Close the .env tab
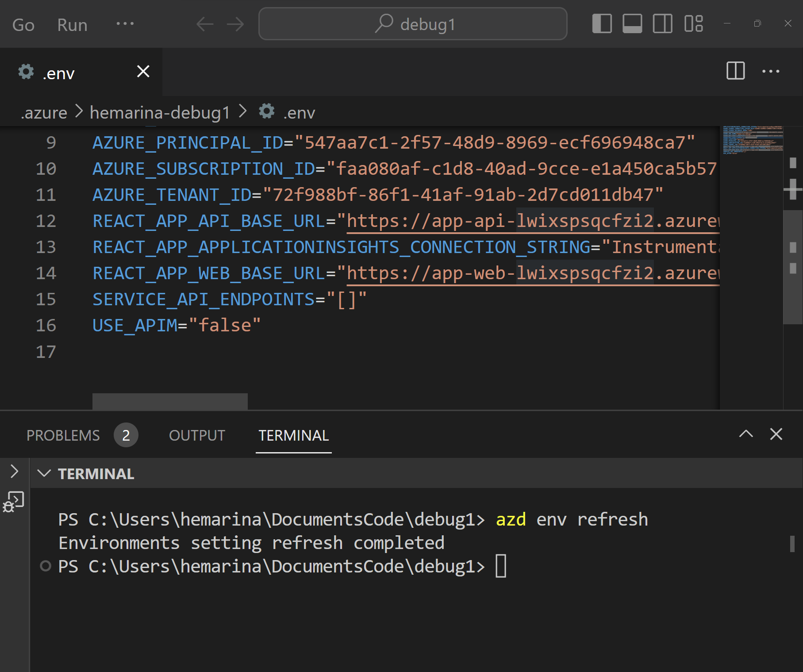The width and height of the screenshot is (803, 672). tap(142, 71)
